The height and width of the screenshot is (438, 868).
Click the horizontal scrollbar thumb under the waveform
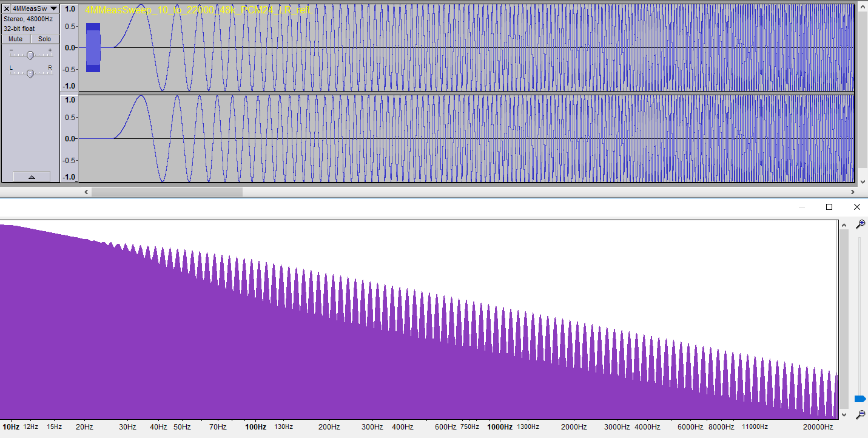pos(167,192)
